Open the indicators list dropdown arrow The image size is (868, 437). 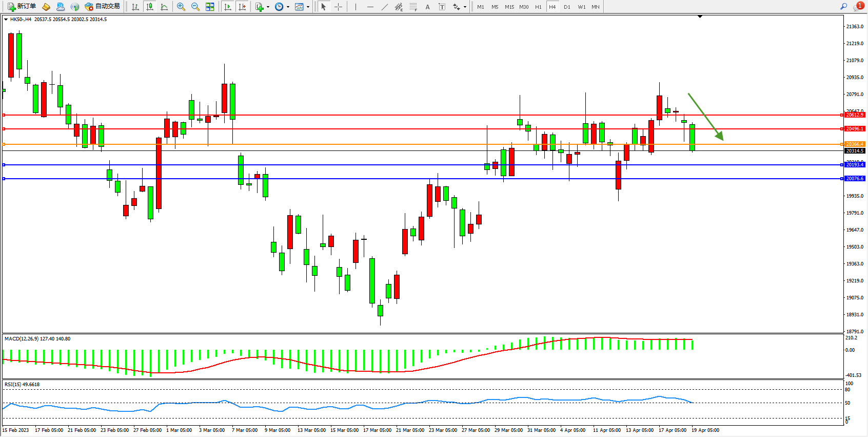pyautogui.click(x=268, y=7)
